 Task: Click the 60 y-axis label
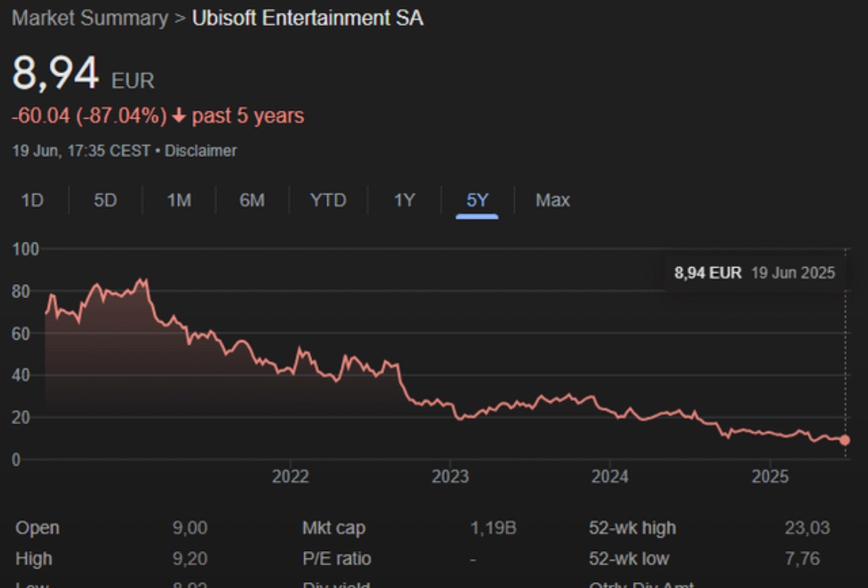[x=21, y=334]
